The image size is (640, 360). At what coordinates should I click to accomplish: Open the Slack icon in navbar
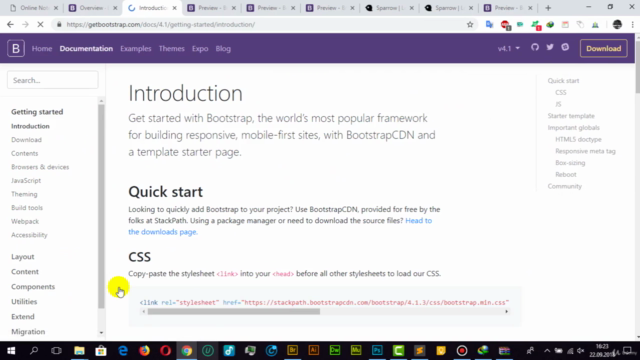pos(565,47)
